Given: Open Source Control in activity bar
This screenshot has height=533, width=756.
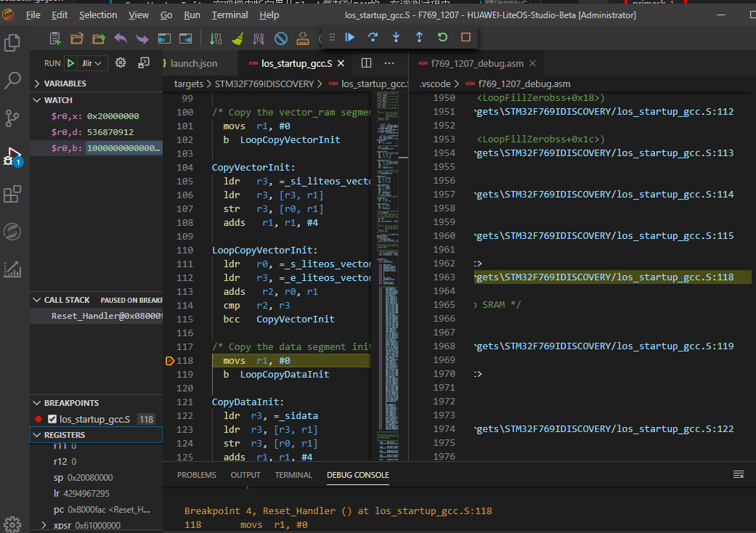Looking at the screenshot, I should coord(12,118).
